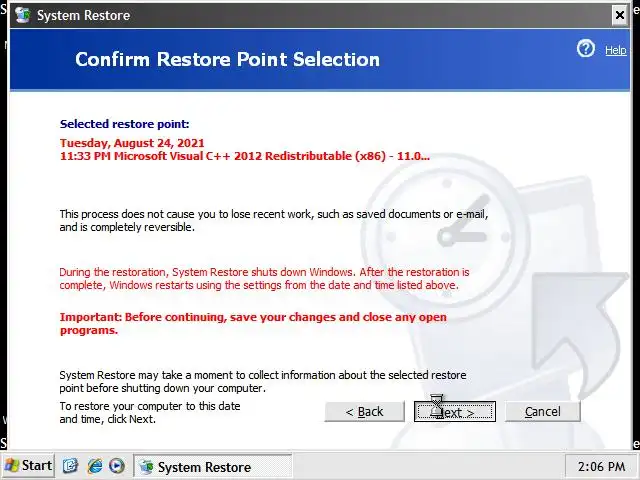Screen dimensions: 640x480
Task: Open Windows Media Player quick launch icon
Action: [x=117, y=466]
